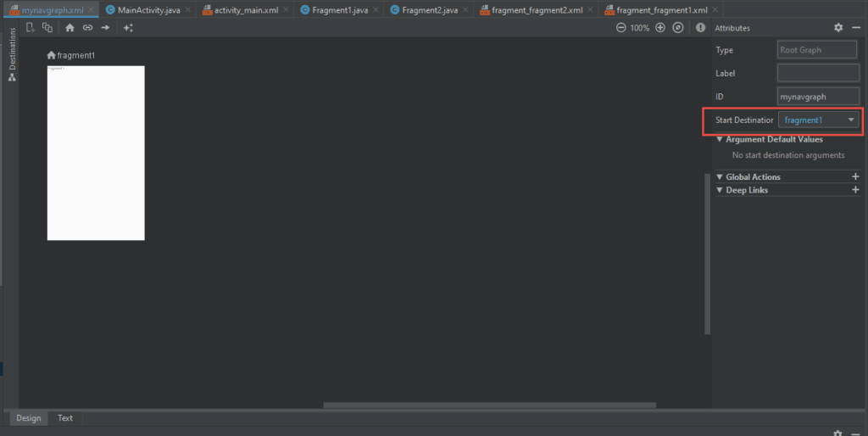
Task: Set start destination with home icon
Action: tap(70, 28)
